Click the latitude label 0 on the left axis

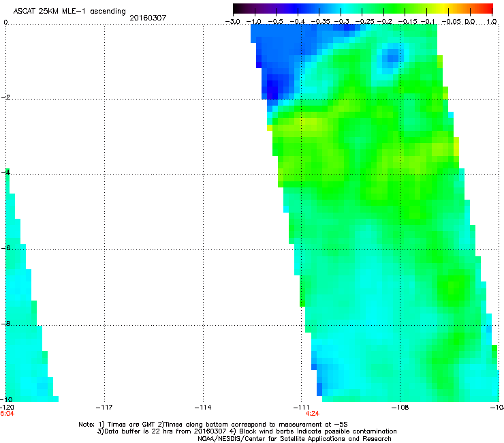pos(5,22)
